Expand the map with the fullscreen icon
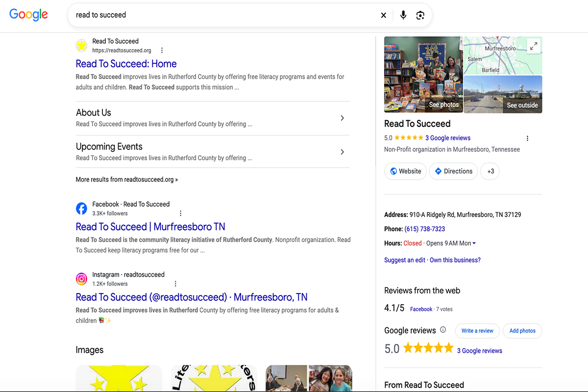Image resolution: width=588 pixels, height=392 pixels. (534, 46)
